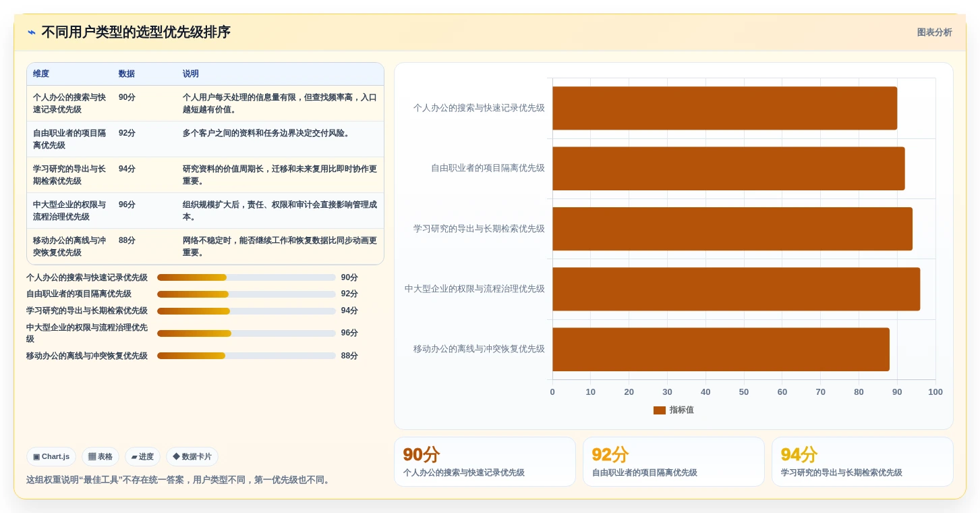Click the 中大型企业的权限与流程治理优先级 progress bar

[x=246, y=333]
